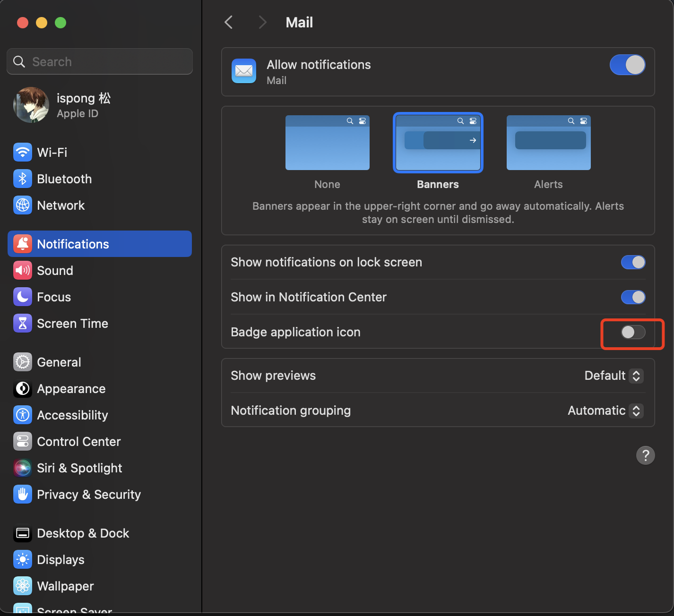Click the Privacy & Security hand icon
674x616 pixels.
[23, 494]
